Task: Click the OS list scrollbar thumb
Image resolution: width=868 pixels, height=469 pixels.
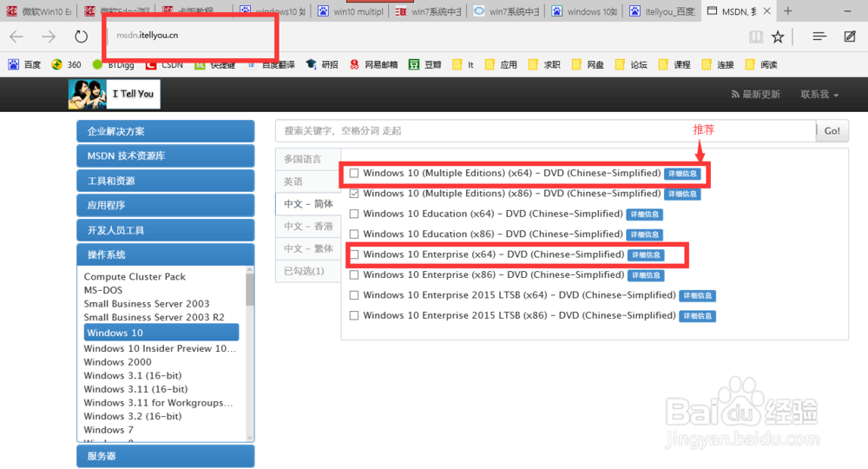Action: 250,290
